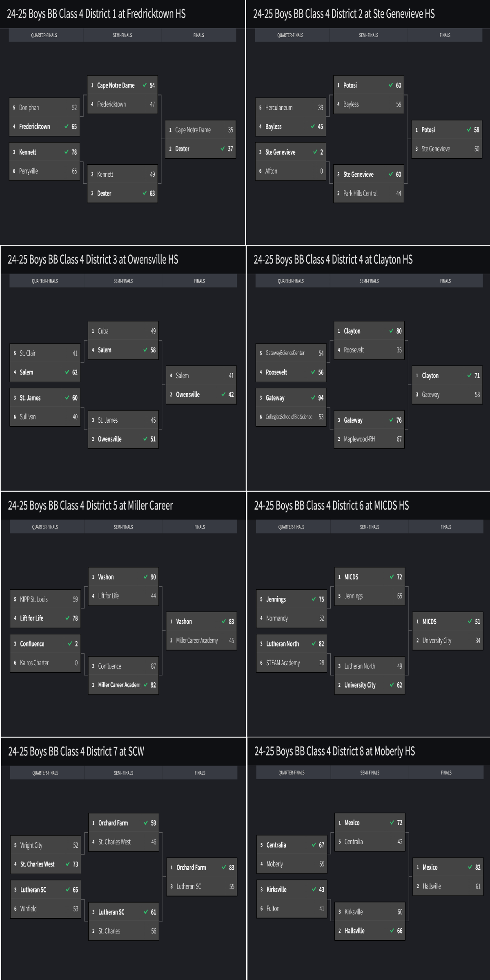490x980 pixels.
Task: Click checkmark beside MICDS finals score 51
Action: [x=470, y=621]
